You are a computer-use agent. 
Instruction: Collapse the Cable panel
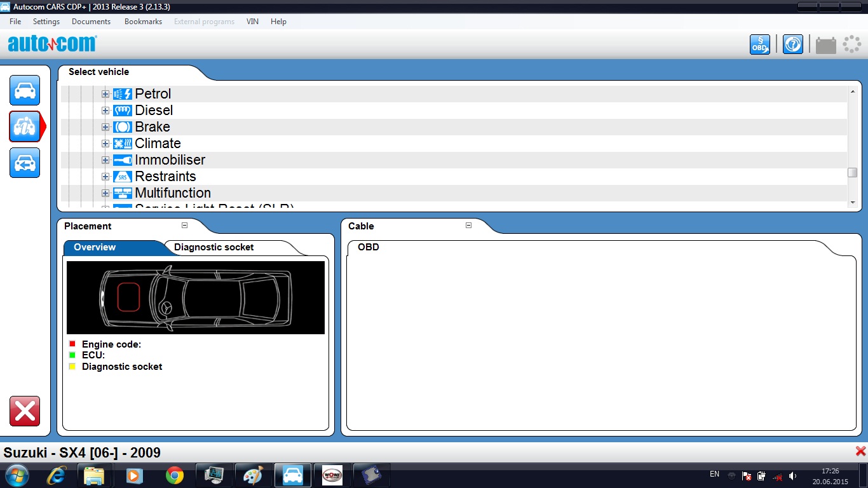468,226
